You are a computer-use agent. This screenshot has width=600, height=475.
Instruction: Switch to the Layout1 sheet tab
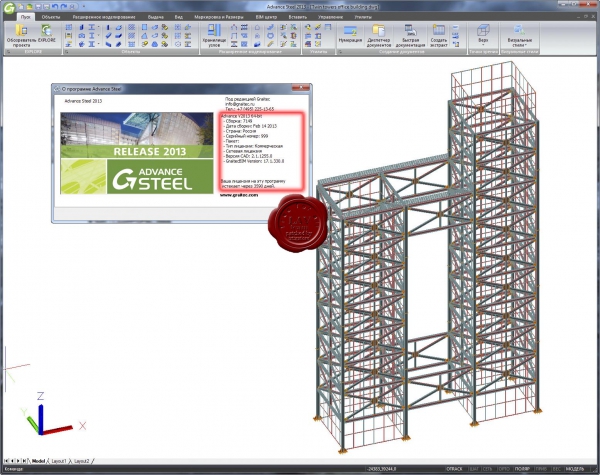(x=59, y=461)
